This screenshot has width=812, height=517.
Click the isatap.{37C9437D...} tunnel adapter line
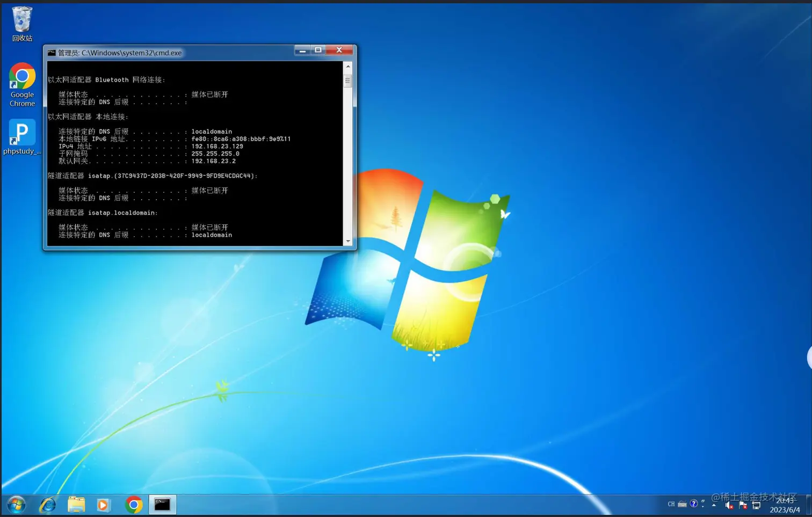tap(153, 176)
